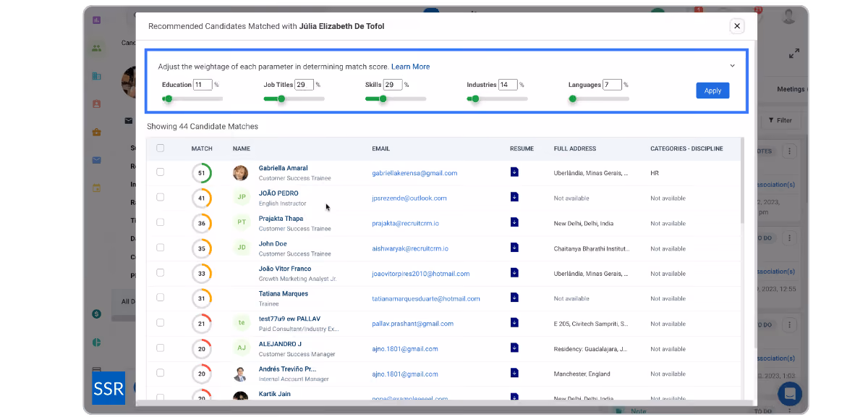Select the checkbox for ALEJANDRO J
This screenshot has width=868, height=420.
tap(161, 348)
